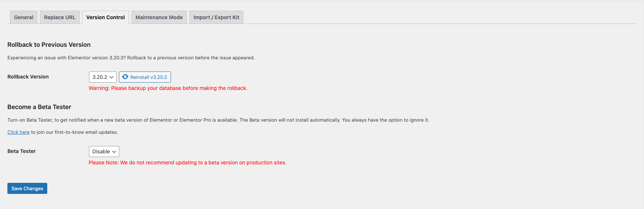Click the refresh icon on the Reinstall button
The image size is (644, 209).
pos(125,77)
